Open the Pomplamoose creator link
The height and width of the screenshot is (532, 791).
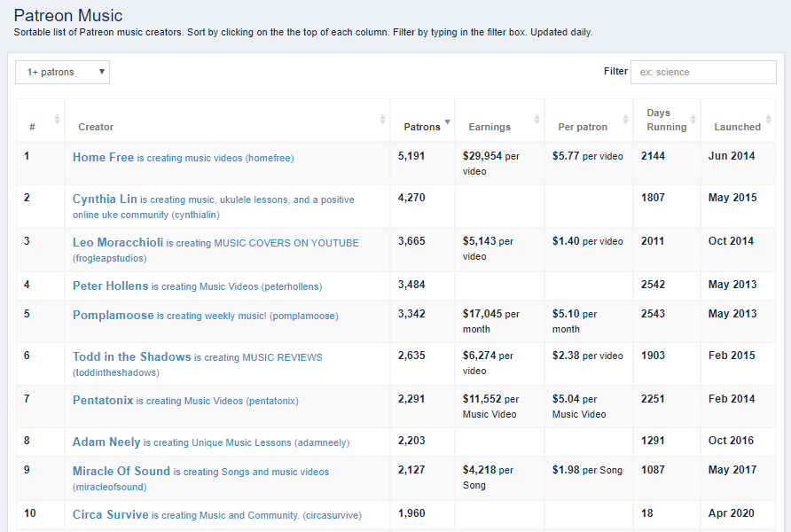[x=206, y=315]
